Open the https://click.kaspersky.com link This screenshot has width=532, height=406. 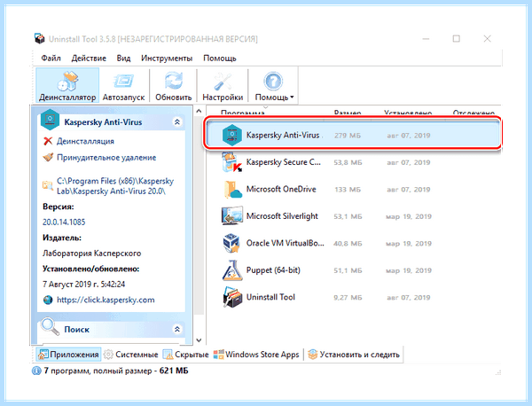(x=106, y=300)
